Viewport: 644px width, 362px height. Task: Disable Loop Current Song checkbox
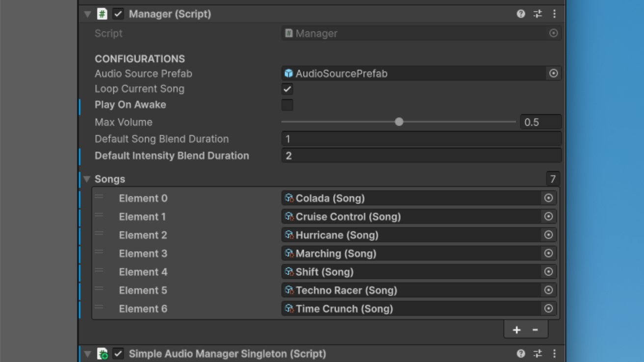(287, 89)
